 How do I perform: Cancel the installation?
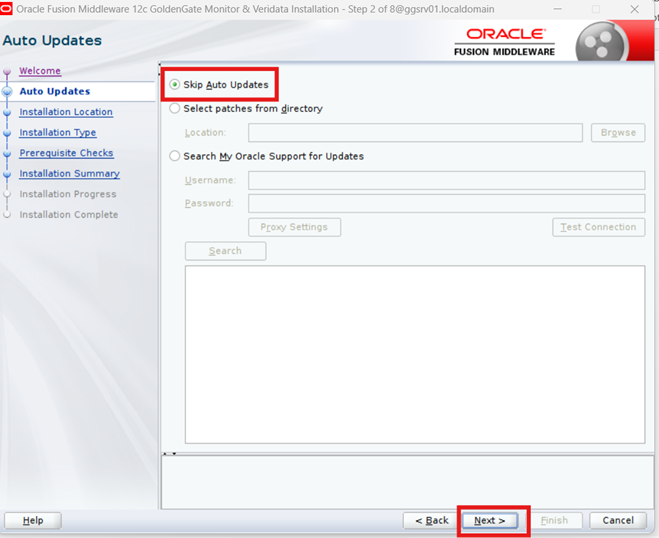tap(618, 520)
